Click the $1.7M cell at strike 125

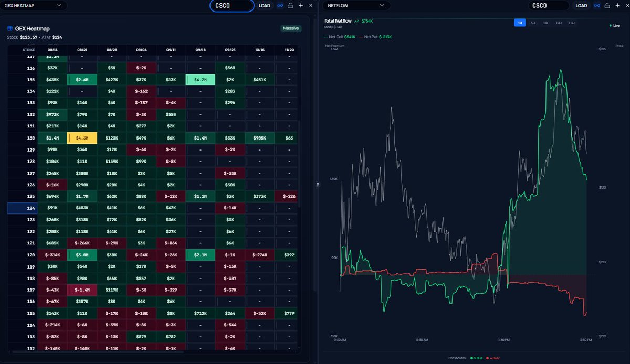82,196
